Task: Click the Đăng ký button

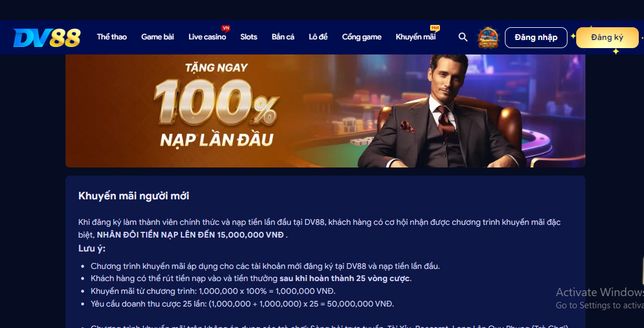Action: pyautogui.click(x=607, y=37)
